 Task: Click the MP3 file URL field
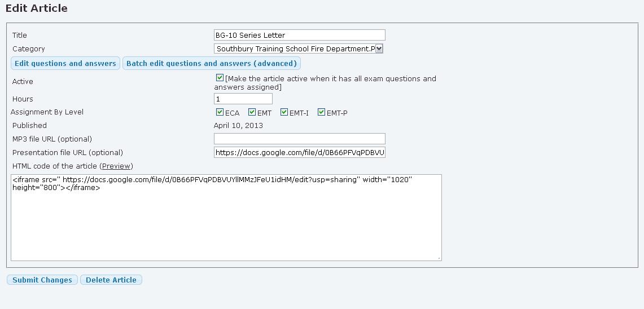pos(299,139)
